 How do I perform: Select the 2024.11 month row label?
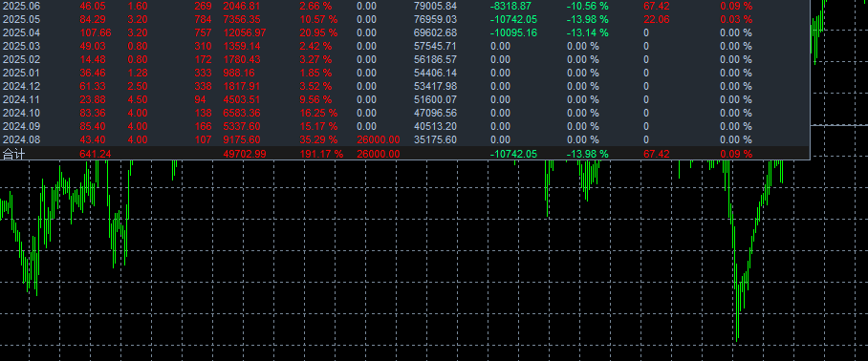pos(22,99)
